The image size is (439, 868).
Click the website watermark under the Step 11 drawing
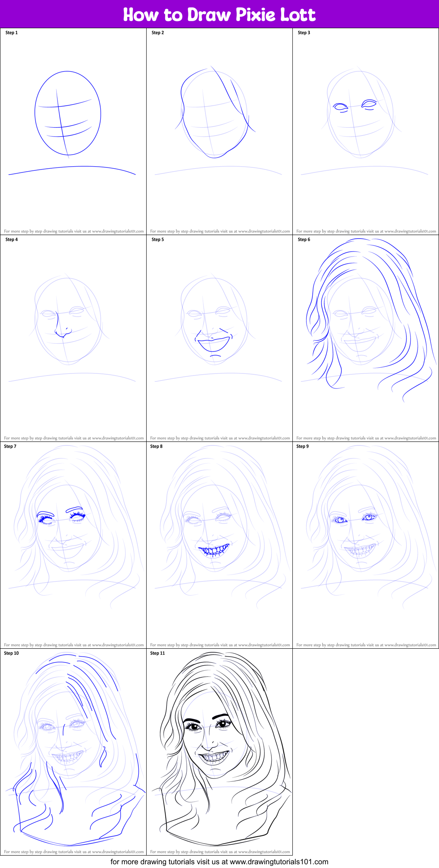pos(220,852)
